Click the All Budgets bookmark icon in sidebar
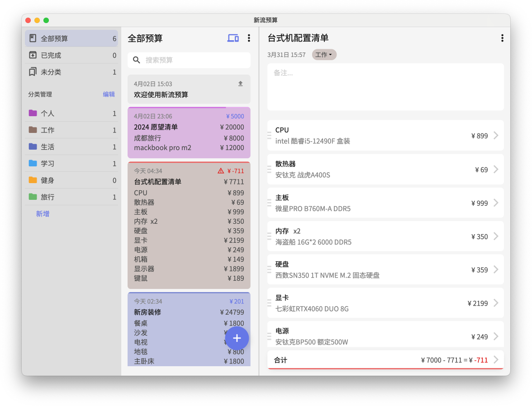This screenshot has width=532, height=406. (x=33, y=38)
